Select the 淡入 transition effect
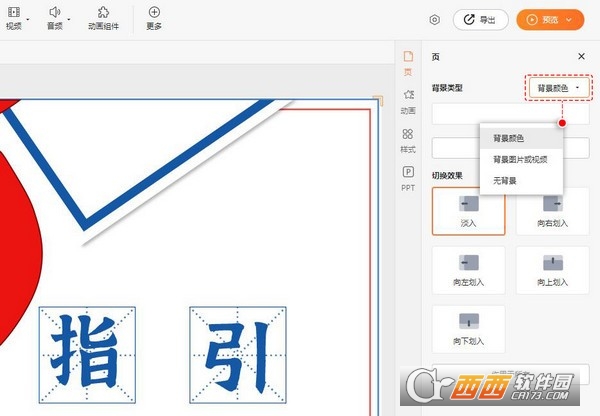This screenshot has width=600, height=416. (x=468, y=211)
